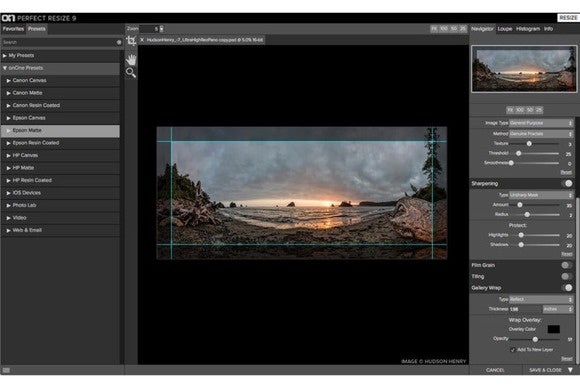Switch to the Histogram tab
This screenshot has height=388, width=580.
528,28
